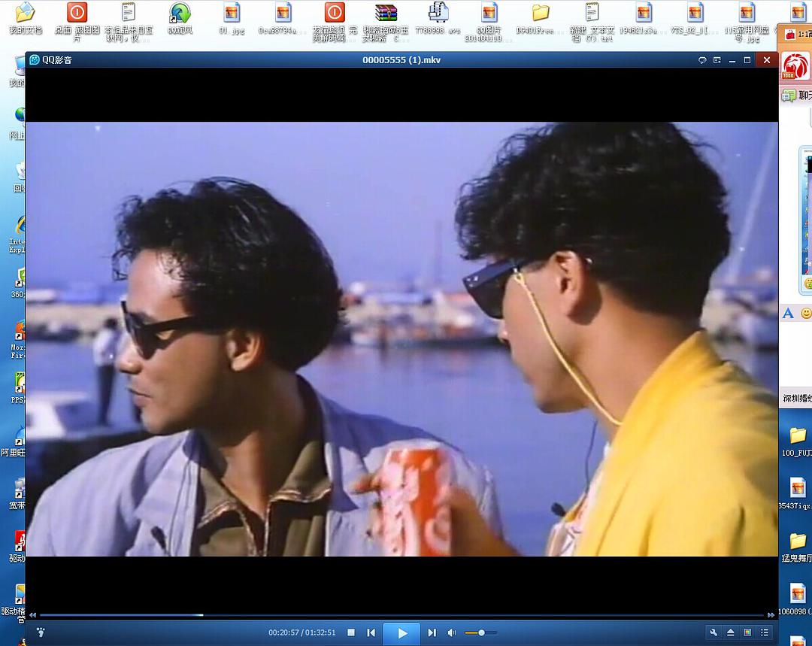The height and width of the screenshot is (646, 812).
Task: Click the 00:20:57 / 01:32:51 time display
Action: [302, 632]
